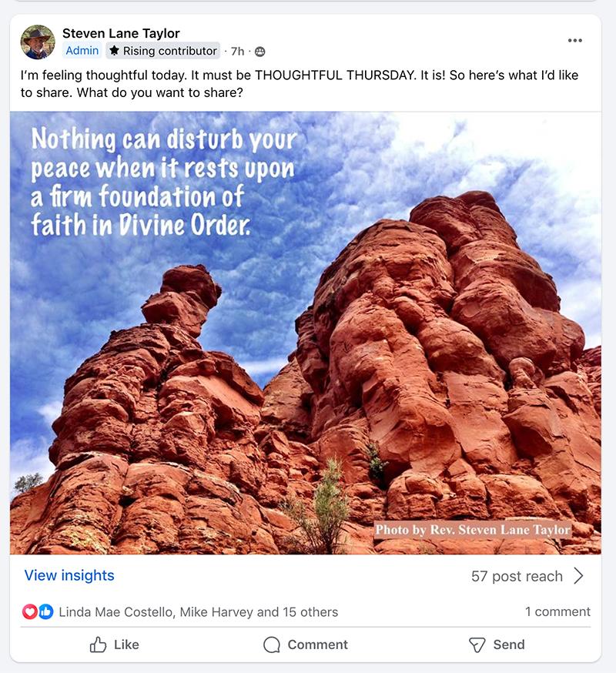Click the Send arrow icon
616x673 pixels.
(x=477, y=645)
